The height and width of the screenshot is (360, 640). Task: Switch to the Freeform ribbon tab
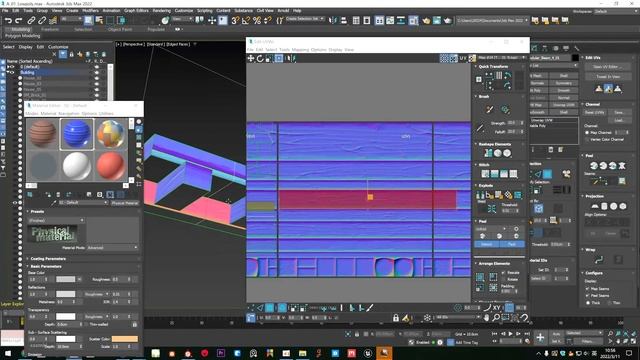pyautogui.click(x=50, y=29)
